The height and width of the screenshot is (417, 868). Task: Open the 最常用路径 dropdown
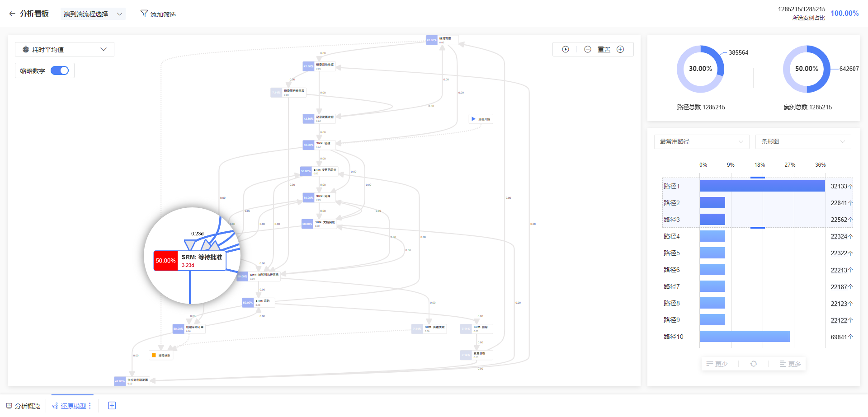click(701, 141)
